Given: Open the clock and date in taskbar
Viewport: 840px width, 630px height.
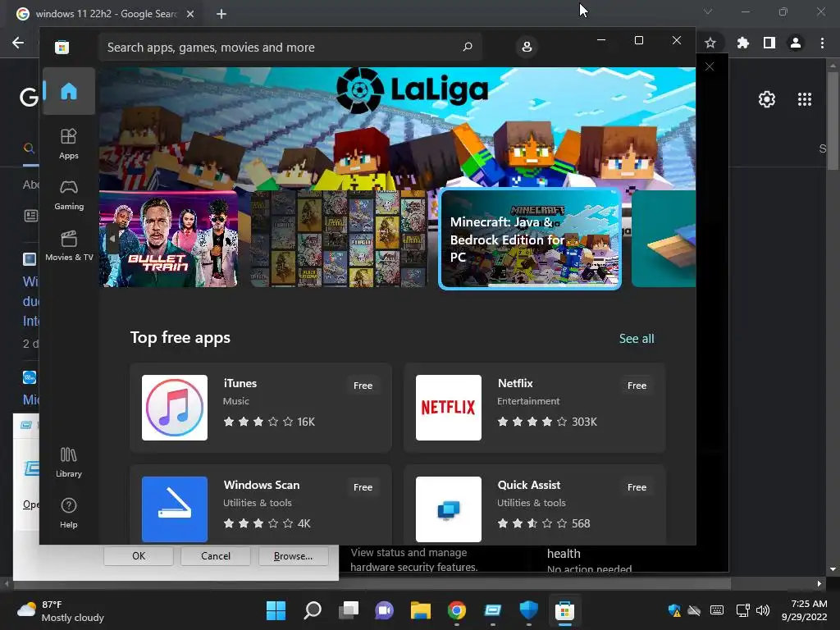Looking at the screenshot, I should [804, 610].
